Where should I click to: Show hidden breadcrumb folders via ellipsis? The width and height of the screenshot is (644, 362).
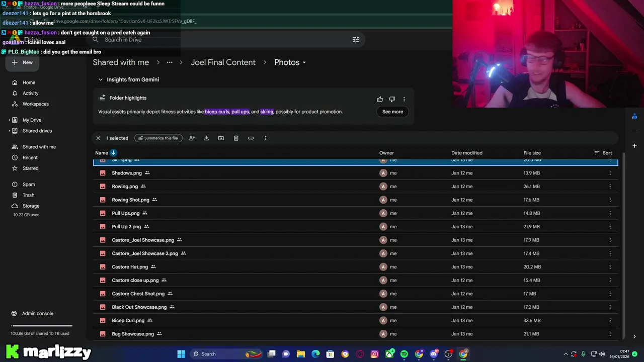170,62
